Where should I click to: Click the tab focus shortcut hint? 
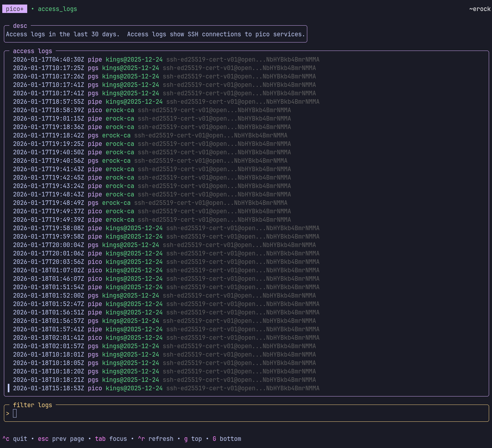click(111, 439)
